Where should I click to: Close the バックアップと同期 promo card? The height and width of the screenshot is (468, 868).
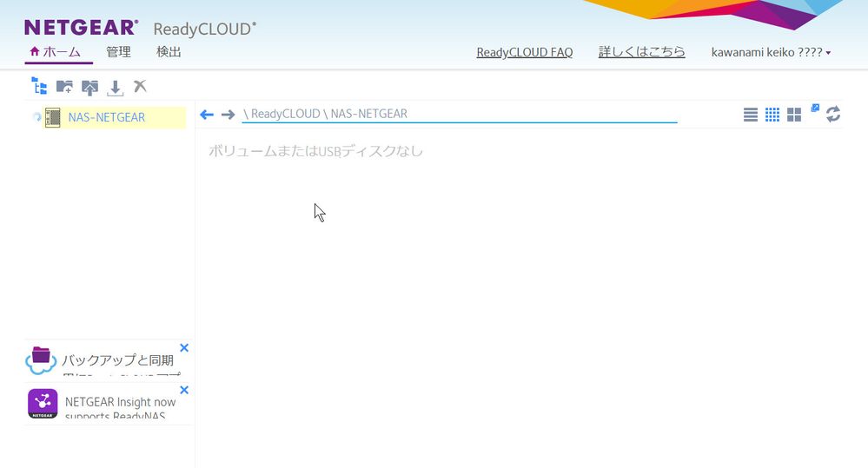pos(184,348)
